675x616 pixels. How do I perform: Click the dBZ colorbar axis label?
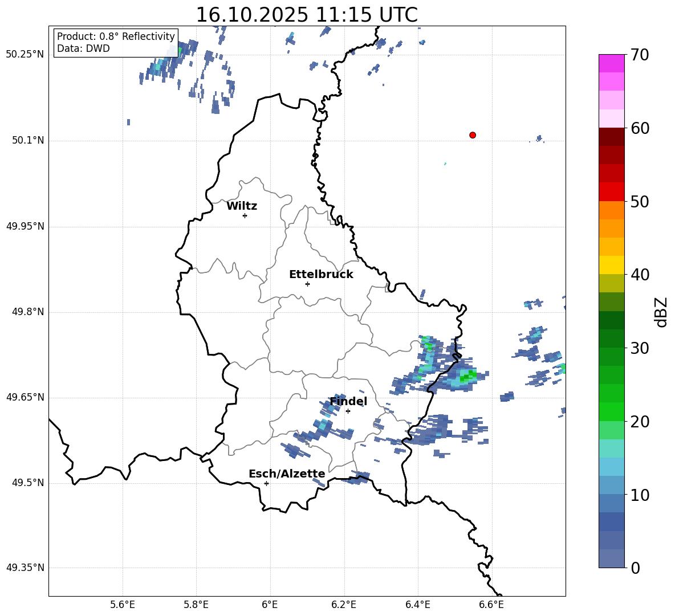[x=661, y=312]
